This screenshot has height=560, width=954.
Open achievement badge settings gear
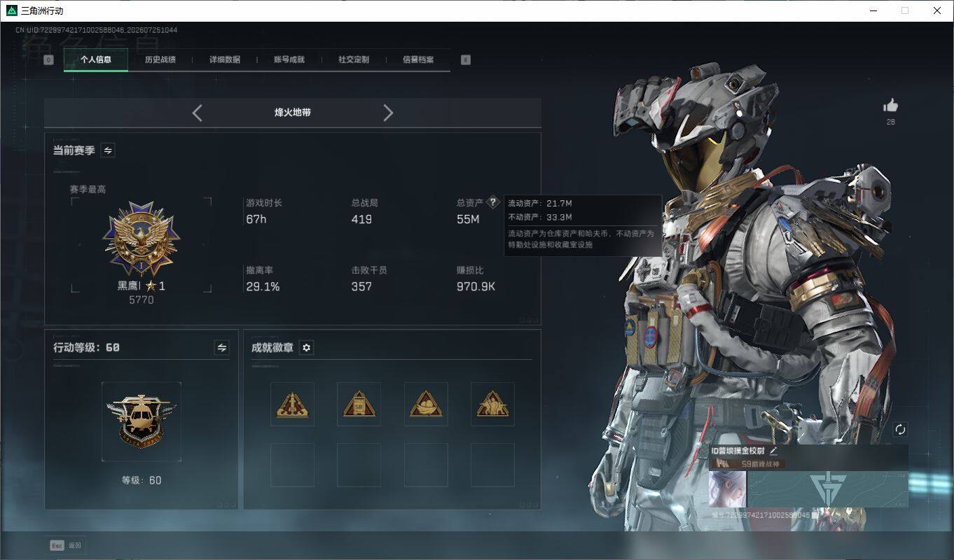(306, 348)
